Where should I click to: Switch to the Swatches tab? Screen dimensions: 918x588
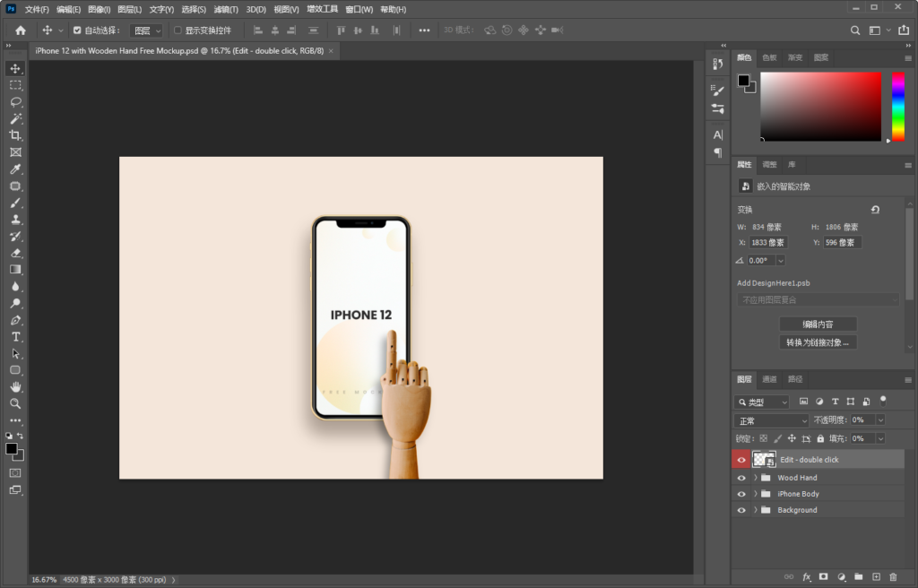pos(769,58)
